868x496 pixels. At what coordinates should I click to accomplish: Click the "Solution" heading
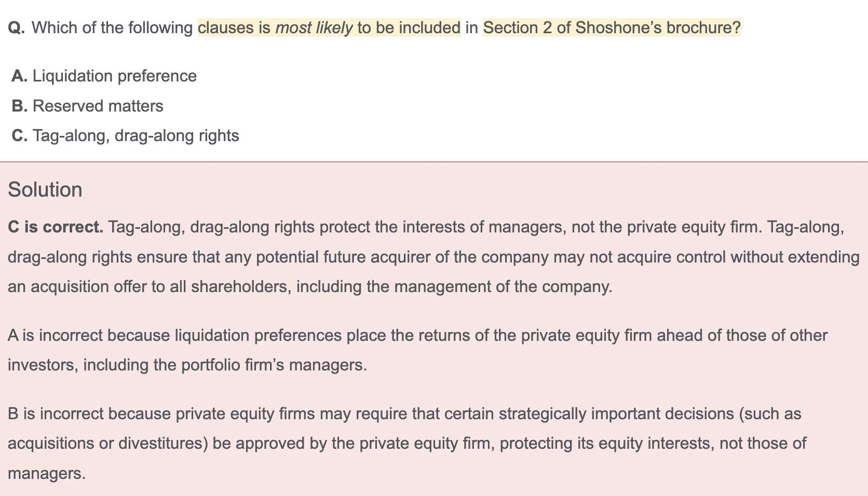pos(45,190)
